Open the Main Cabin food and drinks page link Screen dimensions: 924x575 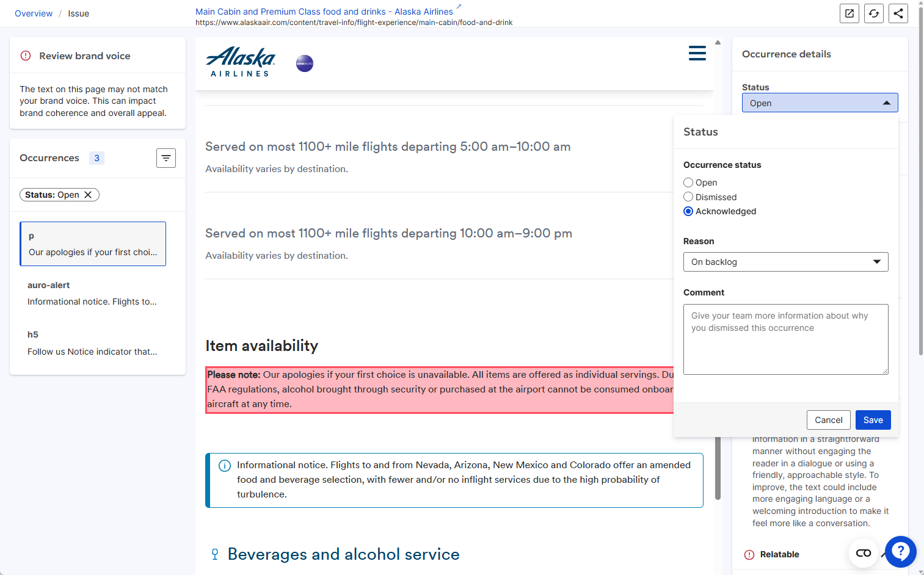(324, 12)
